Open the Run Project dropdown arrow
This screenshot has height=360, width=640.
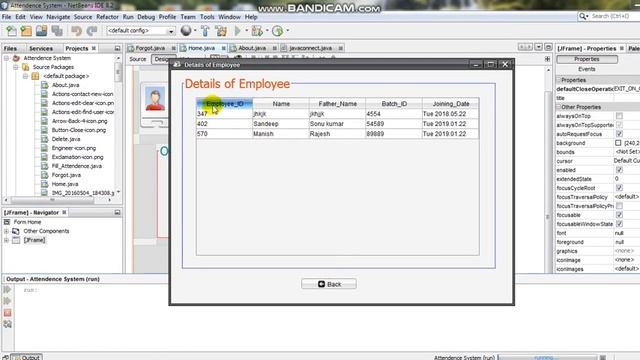(x=247, y=31)
